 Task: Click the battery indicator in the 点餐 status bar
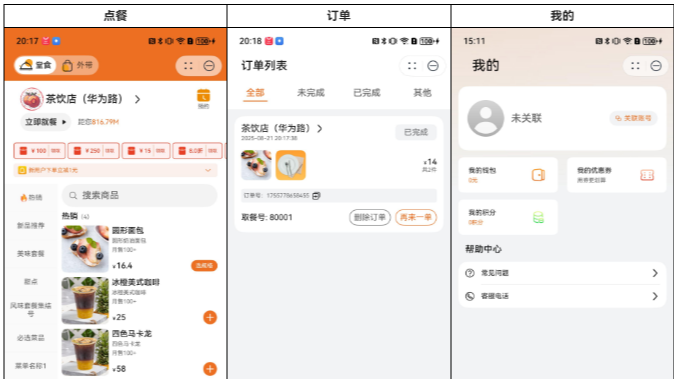point(205,41)
